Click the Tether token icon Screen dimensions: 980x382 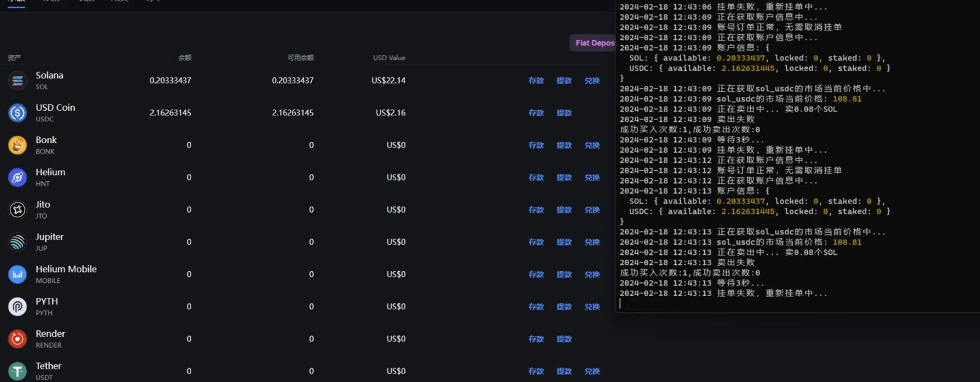[x=18, y=371]
